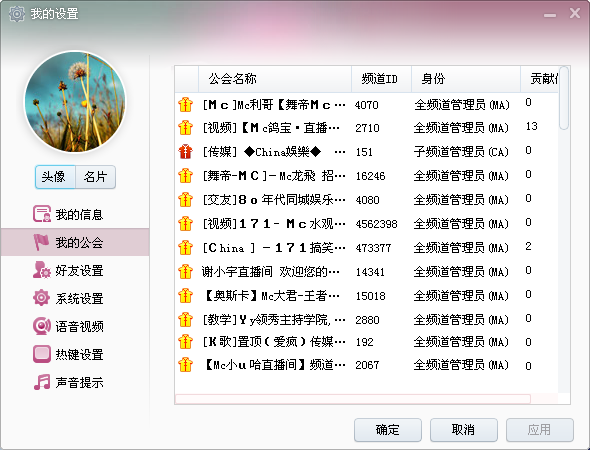Screen dimensions: 590x450
Task: Switch to the 头像 tab
Action: [x=55, y=177]
